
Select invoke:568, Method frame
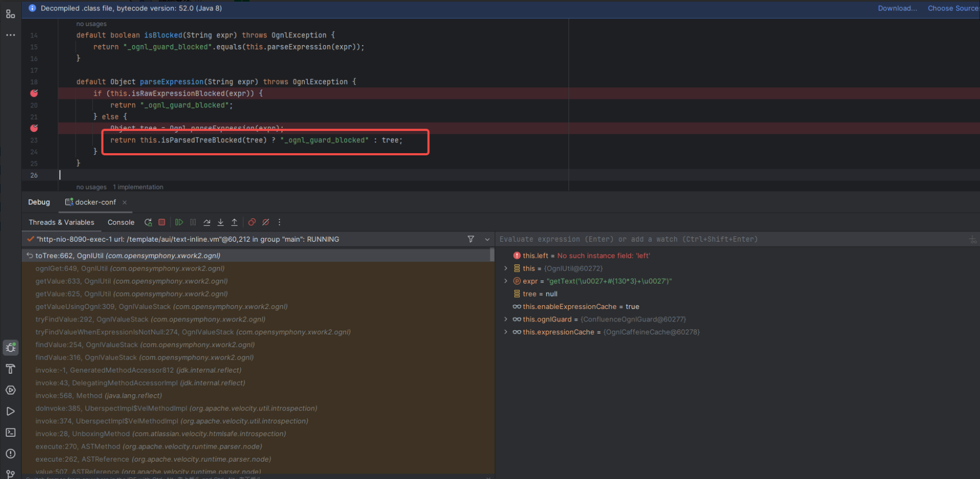[x=255, y=395]
